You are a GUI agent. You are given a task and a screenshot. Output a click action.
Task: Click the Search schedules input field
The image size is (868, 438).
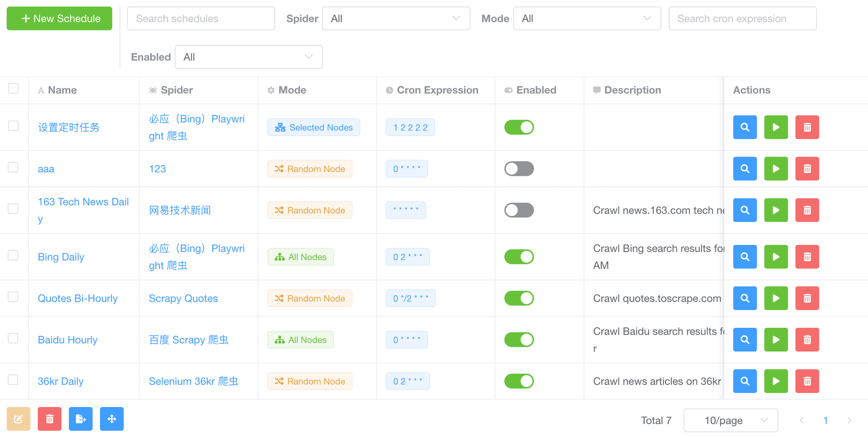[201, 18]
